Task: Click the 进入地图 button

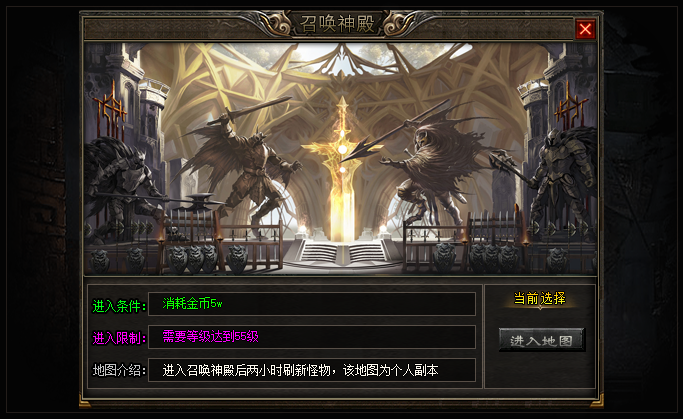Action: pyautogui.click(x=541, y=340)
